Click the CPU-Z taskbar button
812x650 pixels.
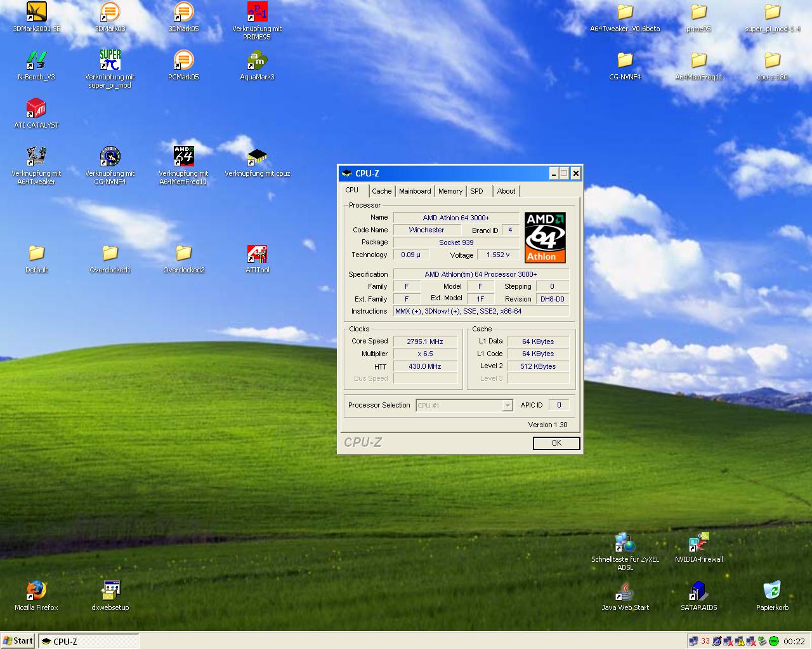click(x=88, y=642)
